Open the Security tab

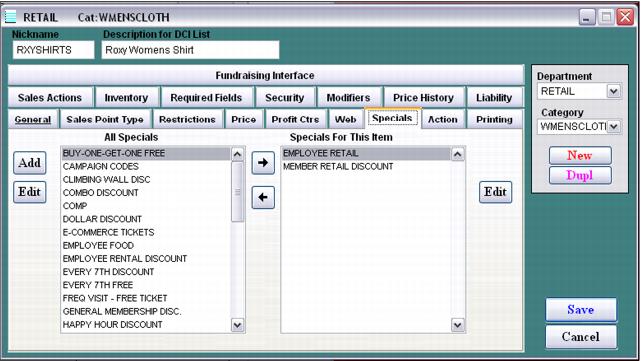(285, 97)
